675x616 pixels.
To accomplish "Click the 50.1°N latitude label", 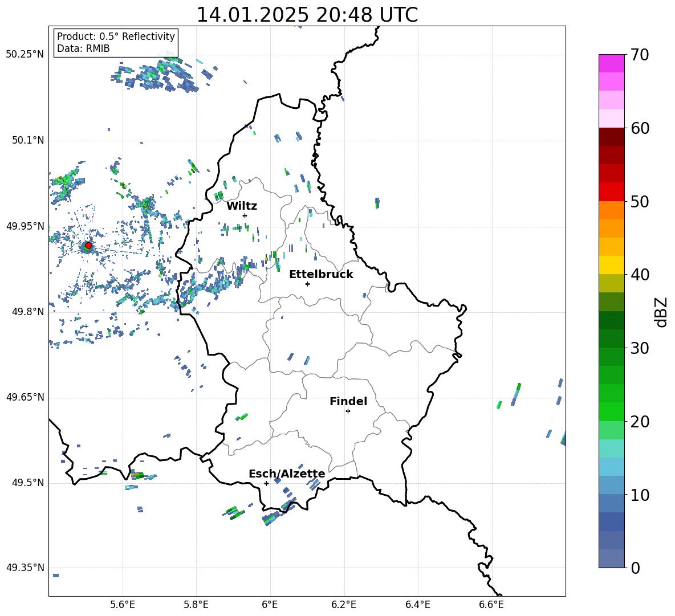I will click(28, 140).
